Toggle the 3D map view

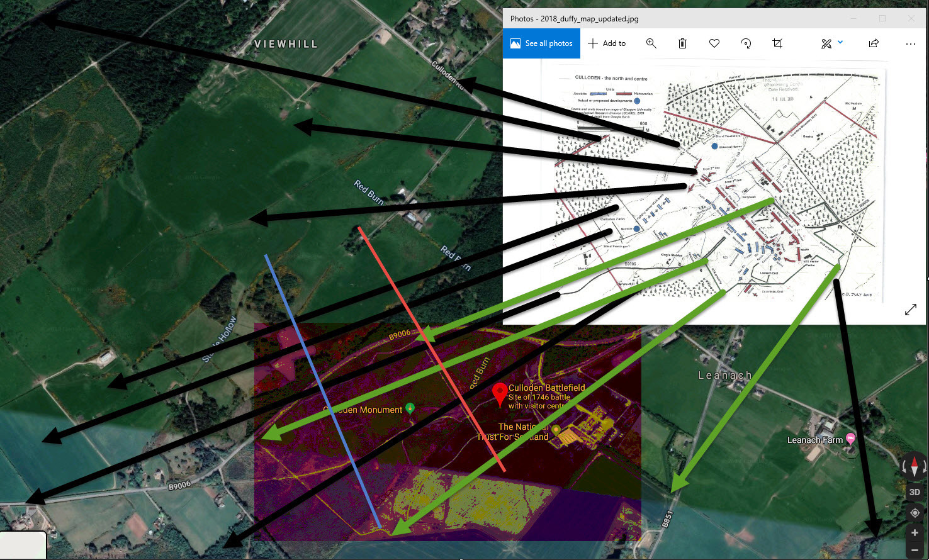(x=915, y=492)
